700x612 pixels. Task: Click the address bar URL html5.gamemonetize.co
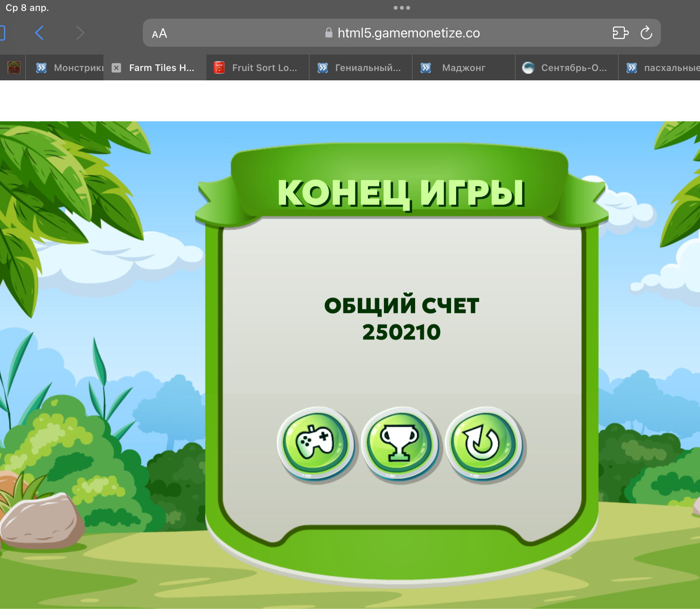[x=409, y=33]
